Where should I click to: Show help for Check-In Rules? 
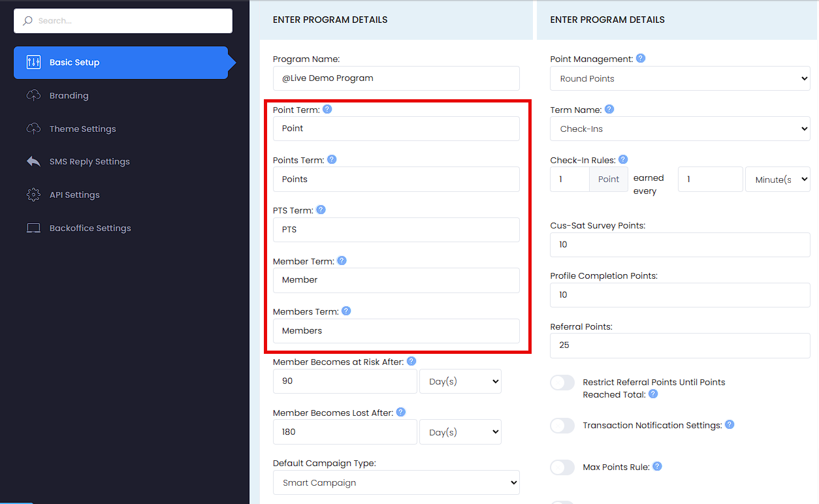(x=623, y=159)
